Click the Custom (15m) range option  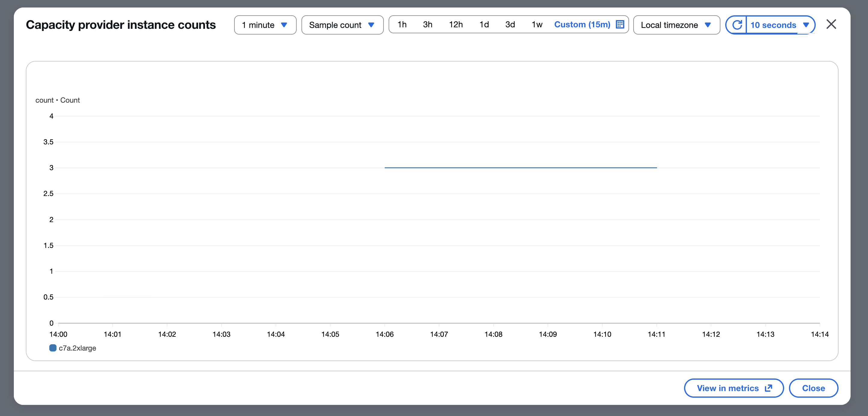point(582,25)
